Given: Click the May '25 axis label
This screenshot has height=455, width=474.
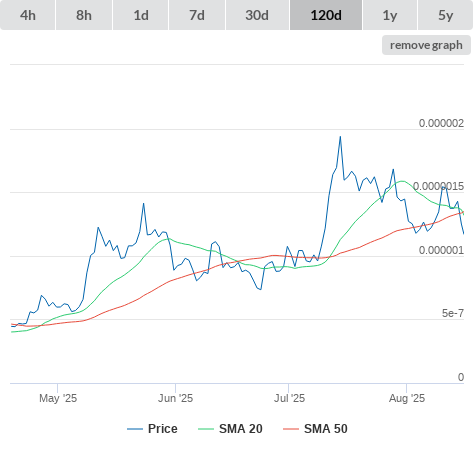Looking at the screenshot, I should 58,398.
